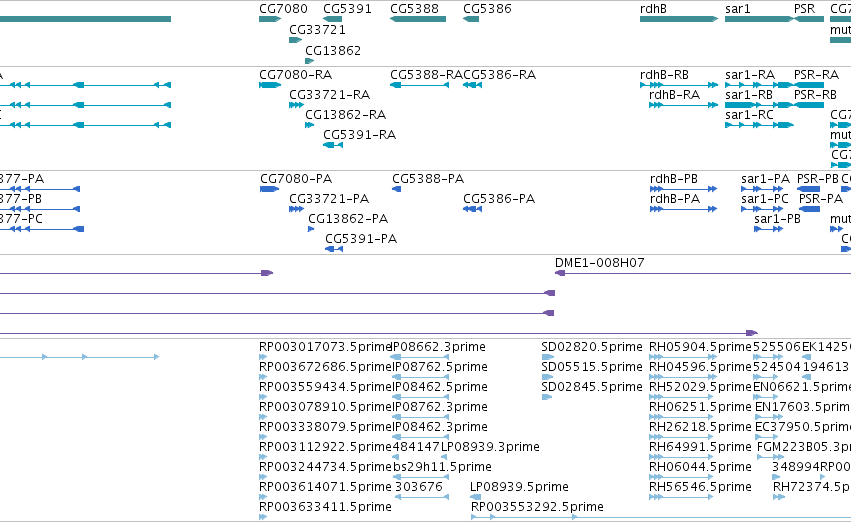Click the sar1-RA transcript
This screenshot has height=522, width=851.
pyautogui.click(x=759, y=85)
